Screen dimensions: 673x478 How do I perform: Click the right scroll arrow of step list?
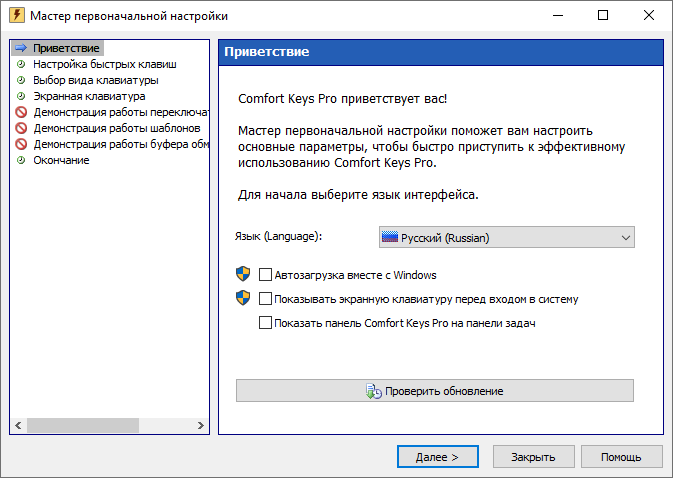[200, 425]
